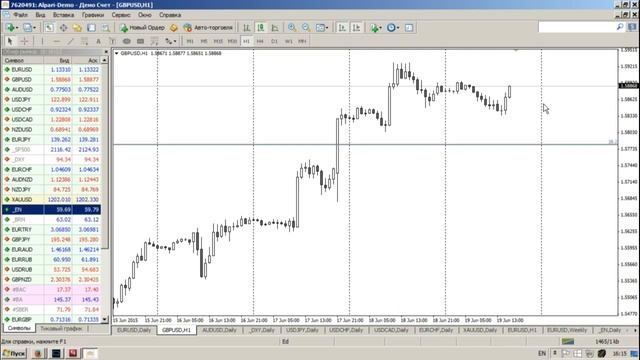Open the Справка menu
This screenshot has width=640, height=360.
pyautogui.click(x=170, y=15)
